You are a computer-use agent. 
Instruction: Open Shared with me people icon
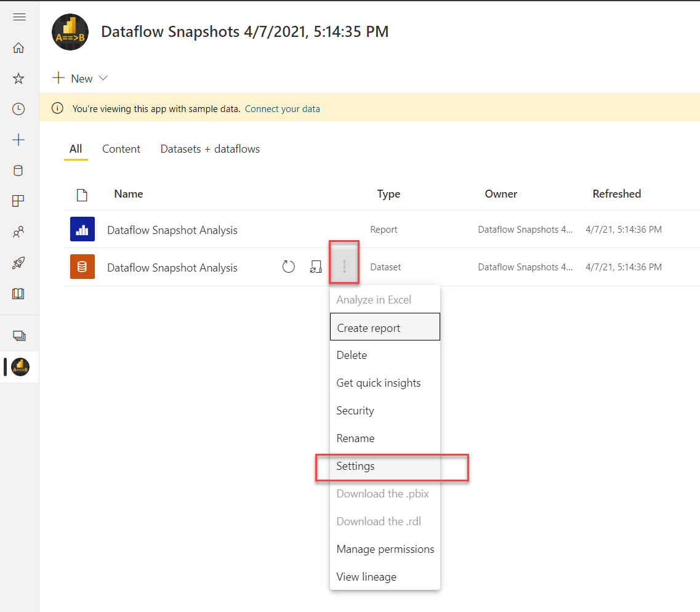pyautogui.click(x=18, y=232)
